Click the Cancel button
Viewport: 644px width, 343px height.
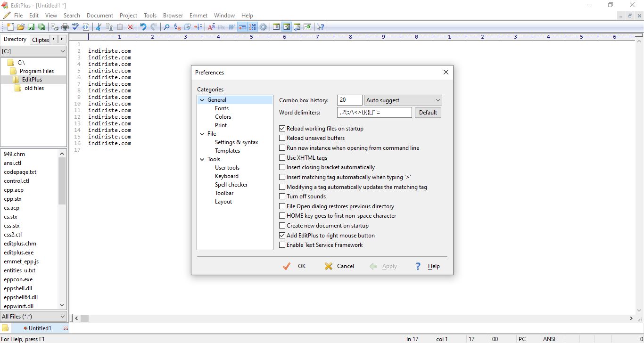[x=339, y=266]
